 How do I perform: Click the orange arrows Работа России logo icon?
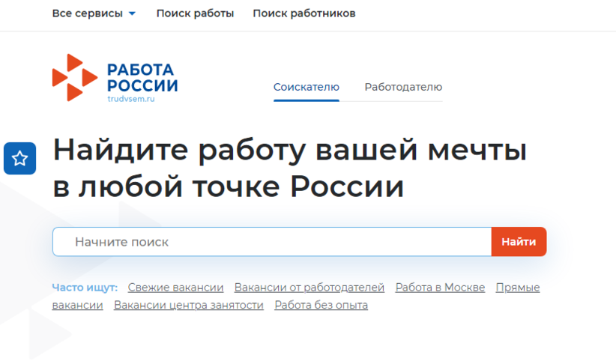click(75, 77)
